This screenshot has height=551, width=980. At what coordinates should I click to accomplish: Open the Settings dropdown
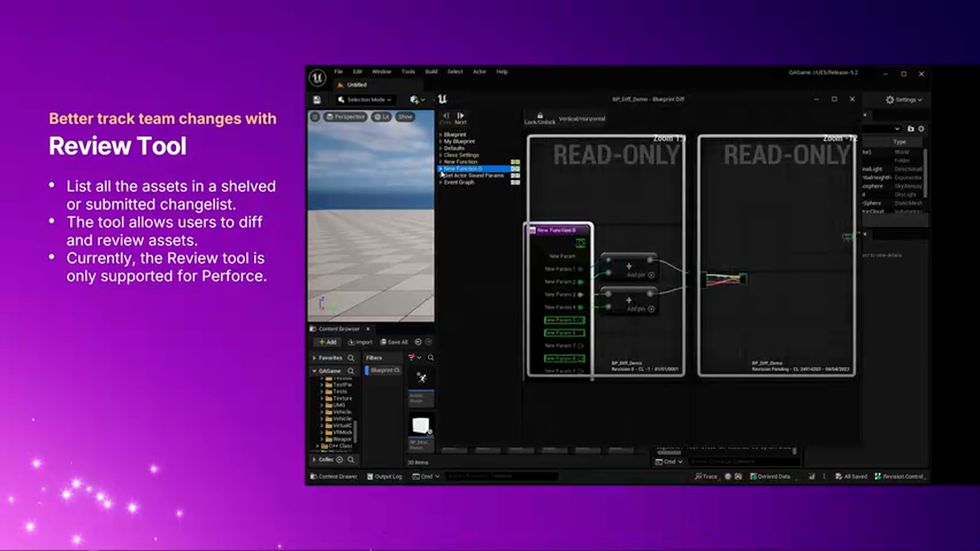pos(903,99)
